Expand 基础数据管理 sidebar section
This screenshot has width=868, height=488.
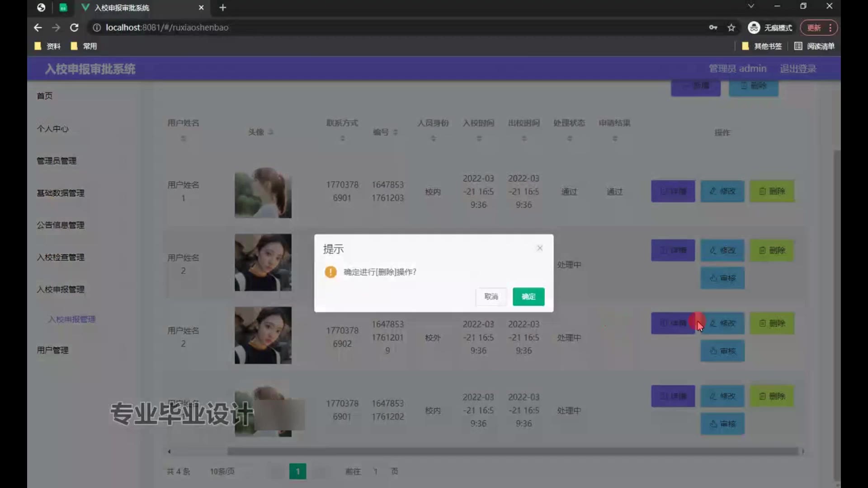pyautogui.click(x=61, y=193)
